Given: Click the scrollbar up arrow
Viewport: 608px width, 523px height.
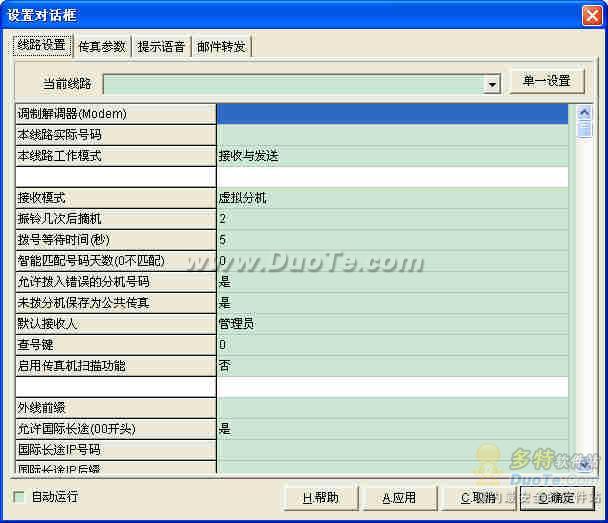Looking at the screenshot, I should tap(584, 113).
